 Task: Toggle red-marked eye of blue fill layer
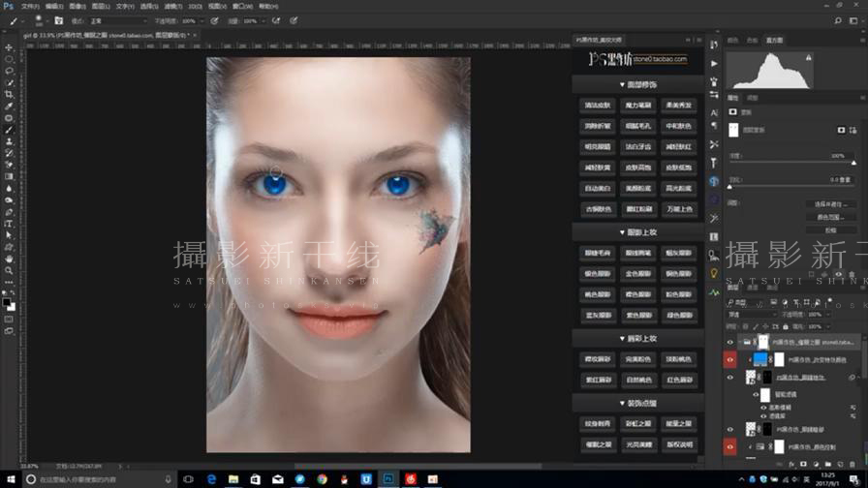click(730, 359)
